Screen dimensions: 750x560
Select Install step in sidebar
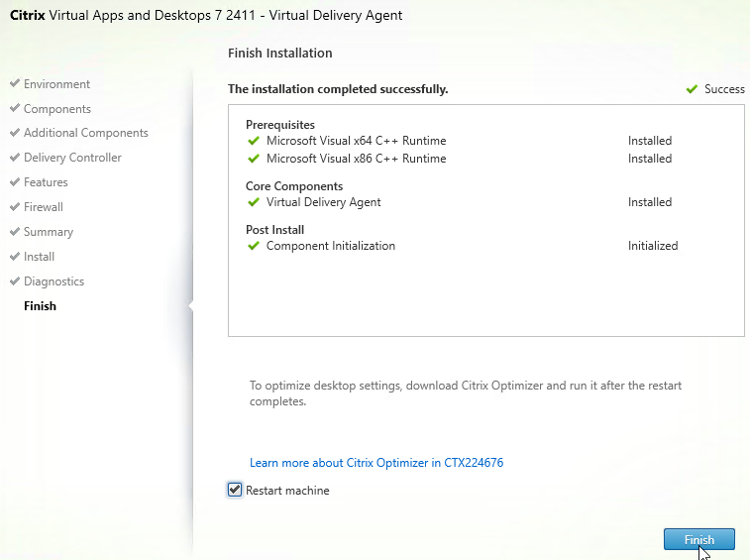click(40, 257)
